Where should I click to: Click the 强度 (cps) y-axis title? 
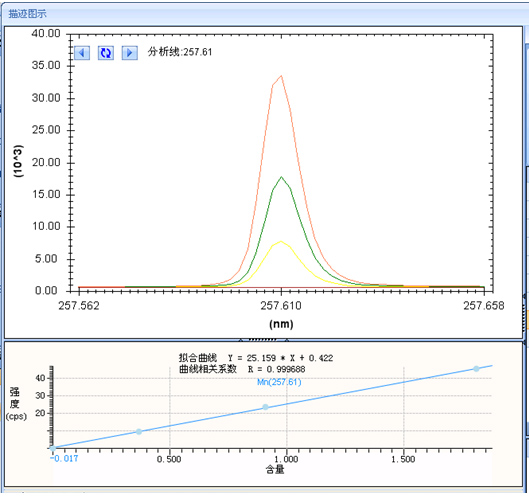click(x=16, y=404)
